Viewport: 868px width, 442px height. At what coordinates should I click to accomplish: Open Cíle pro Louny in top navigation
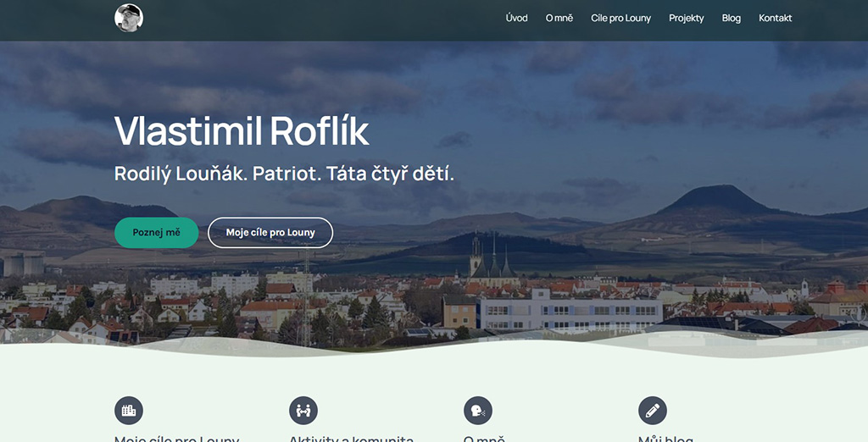(620, 19)
